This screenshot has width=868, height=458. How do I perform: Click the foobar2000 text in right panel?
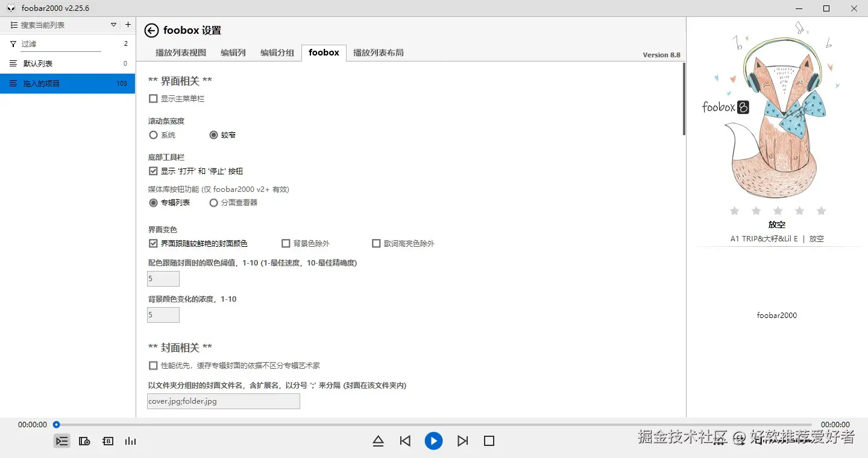coord(777,315)
